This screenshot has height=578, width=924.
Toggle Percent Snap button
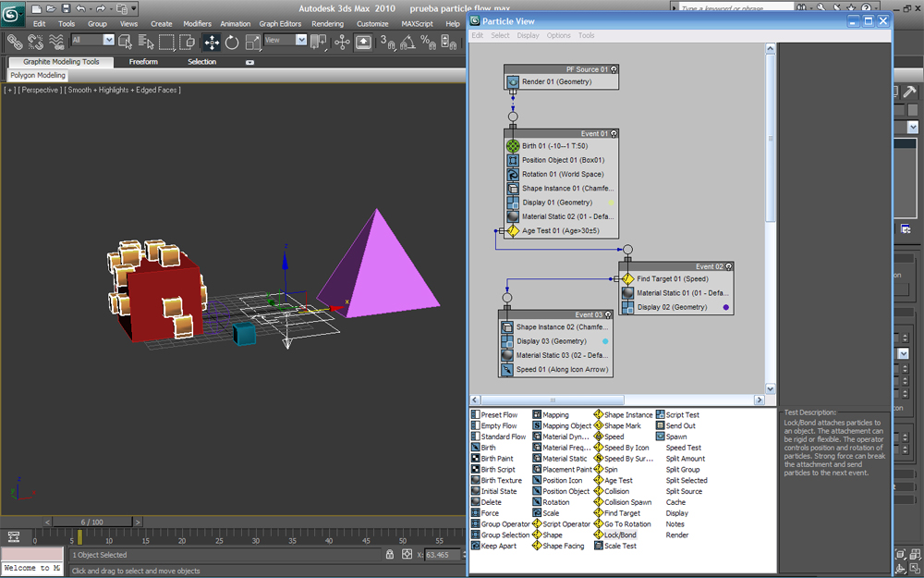[x=428, y=42]
